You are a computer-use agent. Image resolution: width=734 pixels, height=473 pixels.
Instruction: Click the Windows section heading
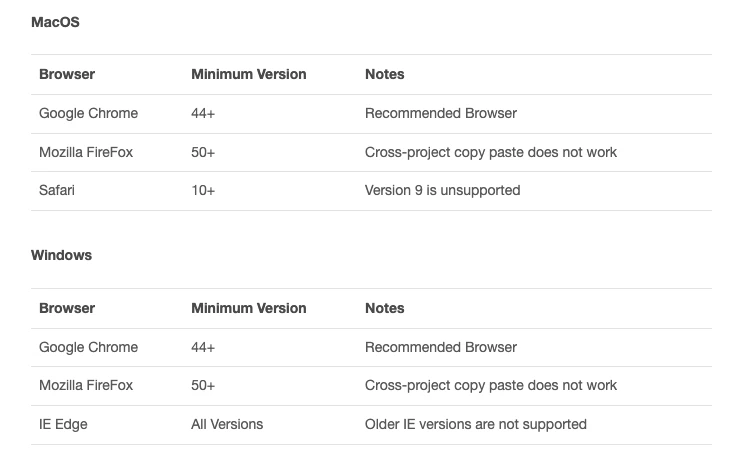click(61, 255)
